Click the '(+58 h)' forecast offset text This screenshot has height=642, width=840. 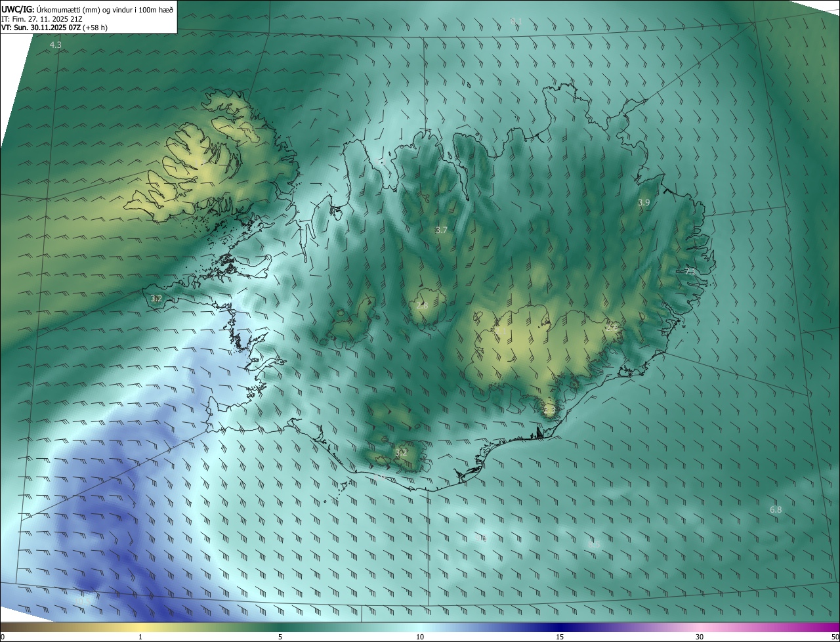pyautogui.click(x=95, y=28)
